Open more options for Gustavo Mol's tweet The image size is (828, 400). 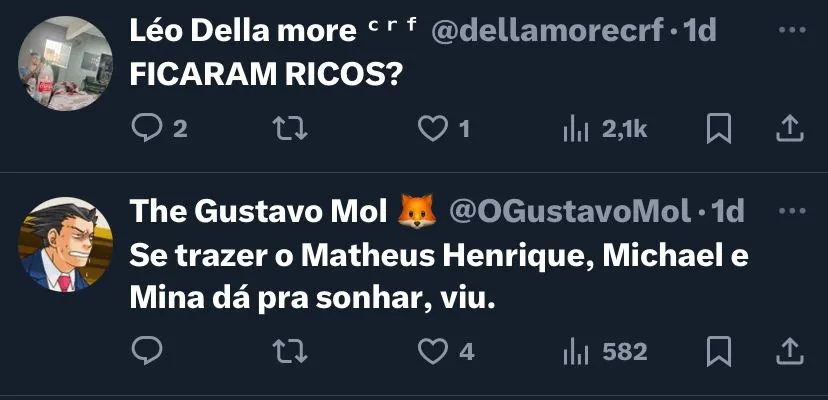(791, 212)
